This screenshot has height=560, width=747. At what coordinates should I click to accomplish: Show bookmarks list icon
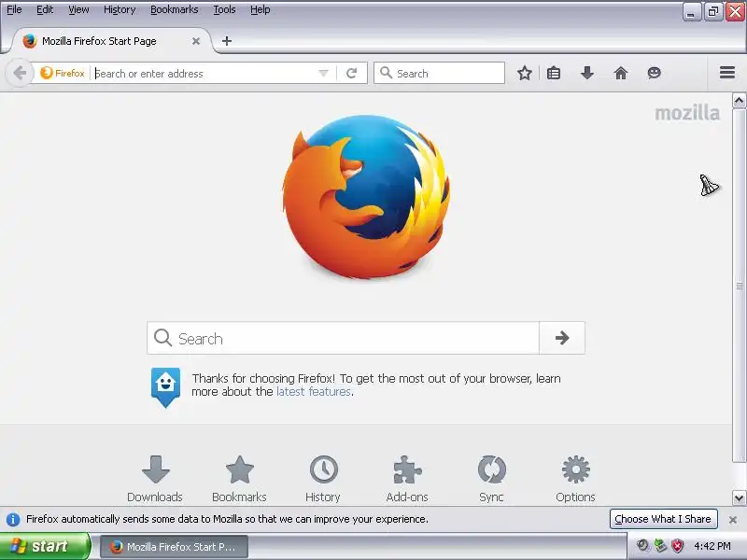[x=554, y=73]
